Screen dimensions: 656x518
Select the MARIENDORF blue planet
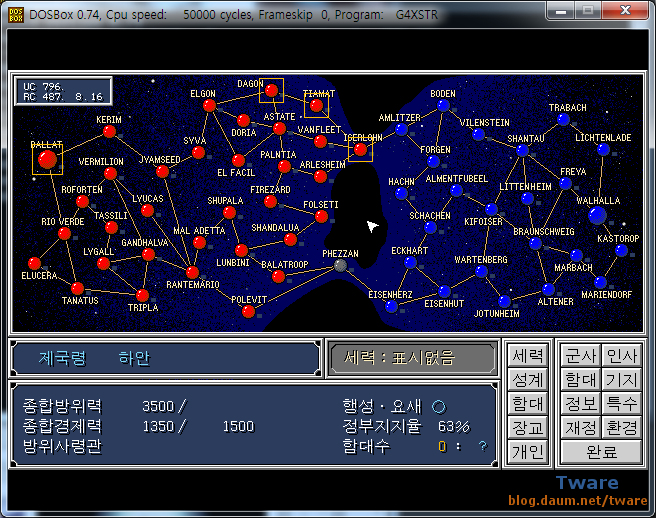600,282
